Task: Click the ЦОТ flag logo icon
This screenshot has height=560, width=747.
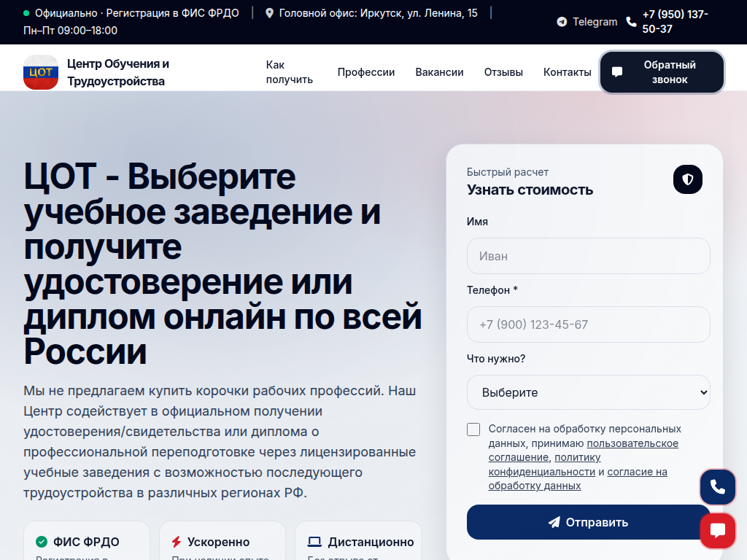Action: click(x=41, y=72)
